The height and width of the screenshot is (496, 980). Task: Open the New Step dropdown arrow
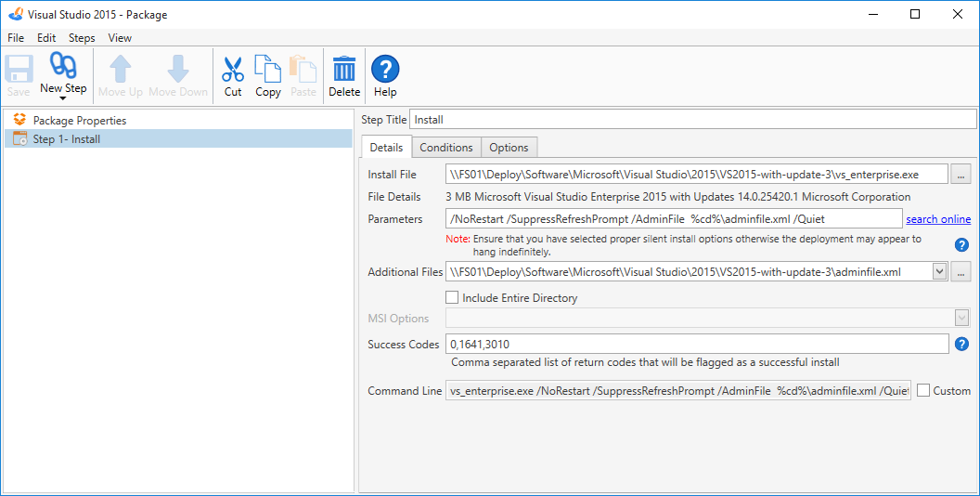click(x=63, y=98)
